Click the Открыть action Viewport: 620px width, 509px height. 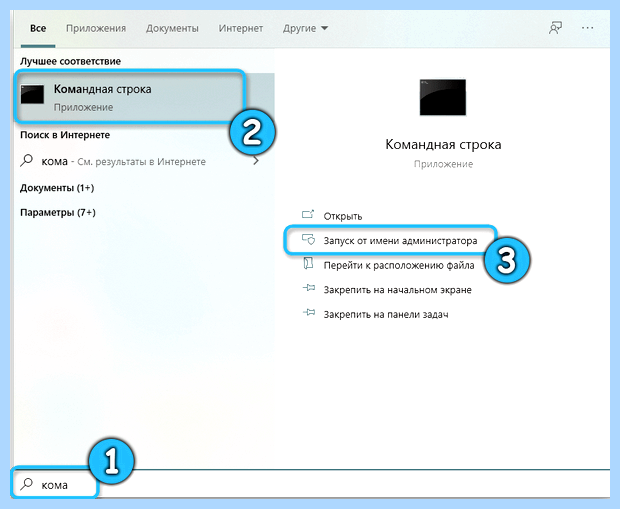[x=342, y=216]
